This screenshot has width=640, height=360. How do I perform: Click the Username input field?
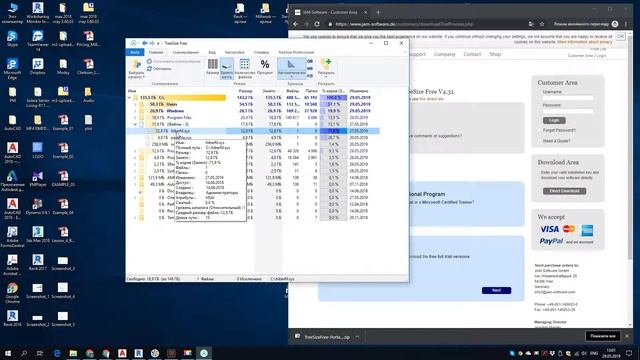pos(568,98)
